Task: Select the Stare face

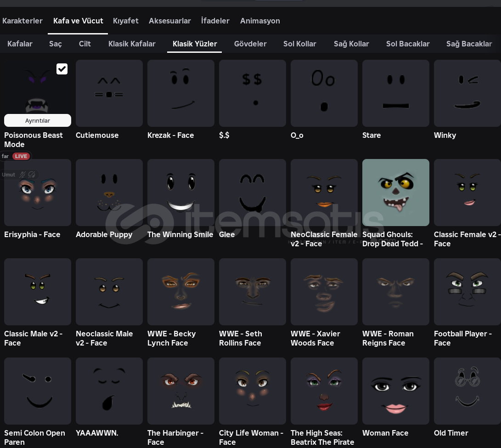Action: (x=395, y=93)
